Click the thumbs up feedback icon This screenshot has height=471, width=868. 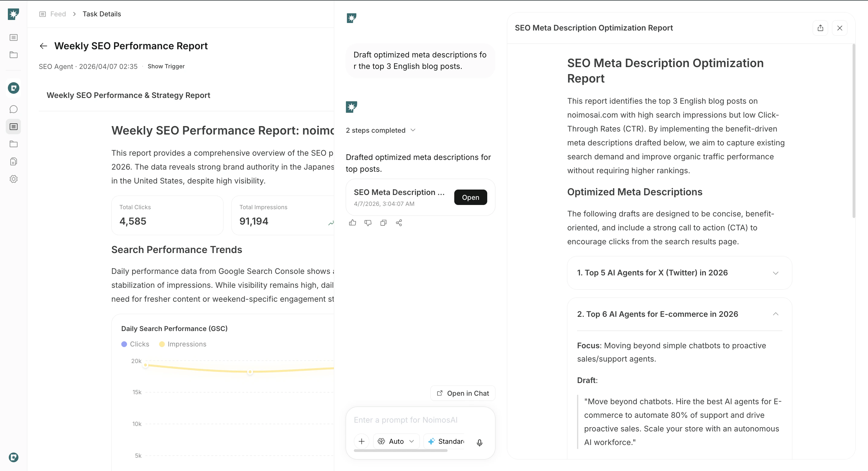pos(352,223)
